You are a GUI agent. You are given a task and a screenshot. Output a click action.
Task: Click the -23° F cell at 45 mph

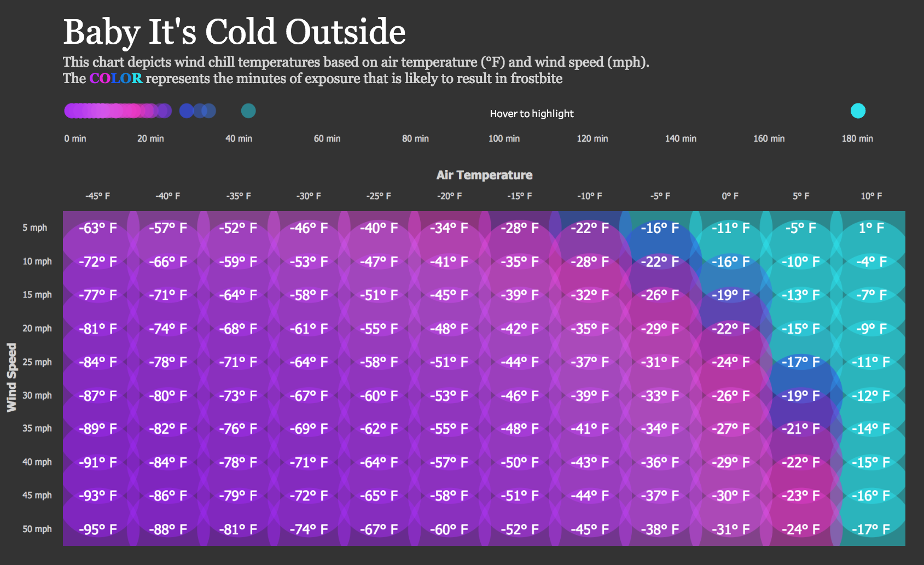800,496
